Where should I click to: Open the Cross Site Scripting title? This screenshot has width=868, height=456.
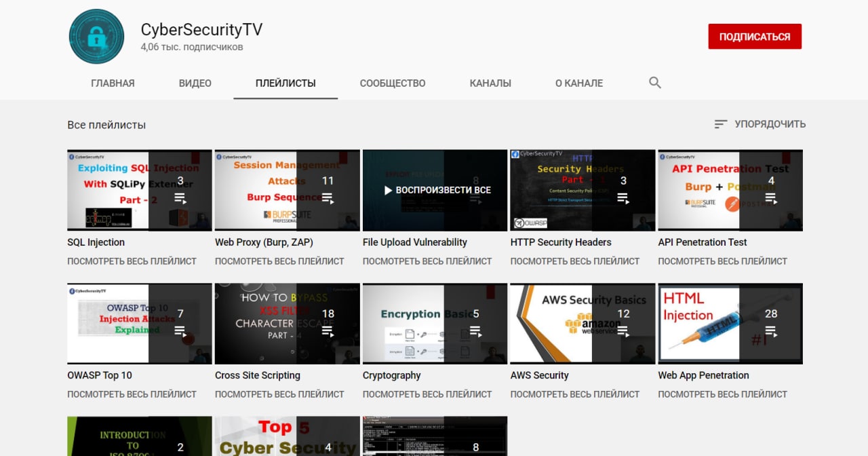pos(258,375)
